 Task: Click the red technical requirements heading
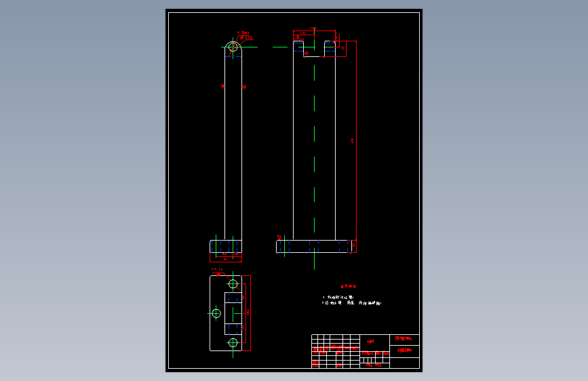click(349, 286)
